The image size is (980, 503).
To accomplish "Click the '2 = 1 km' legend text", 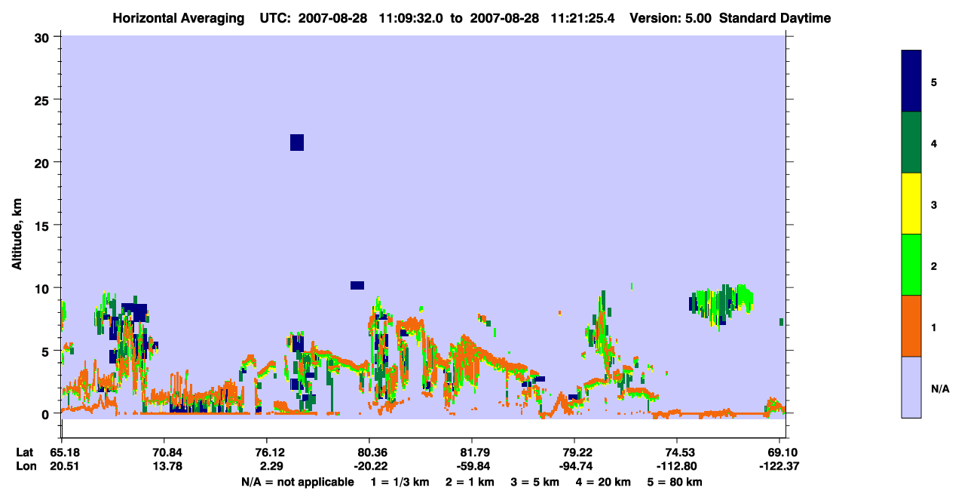I will point(470,482).
